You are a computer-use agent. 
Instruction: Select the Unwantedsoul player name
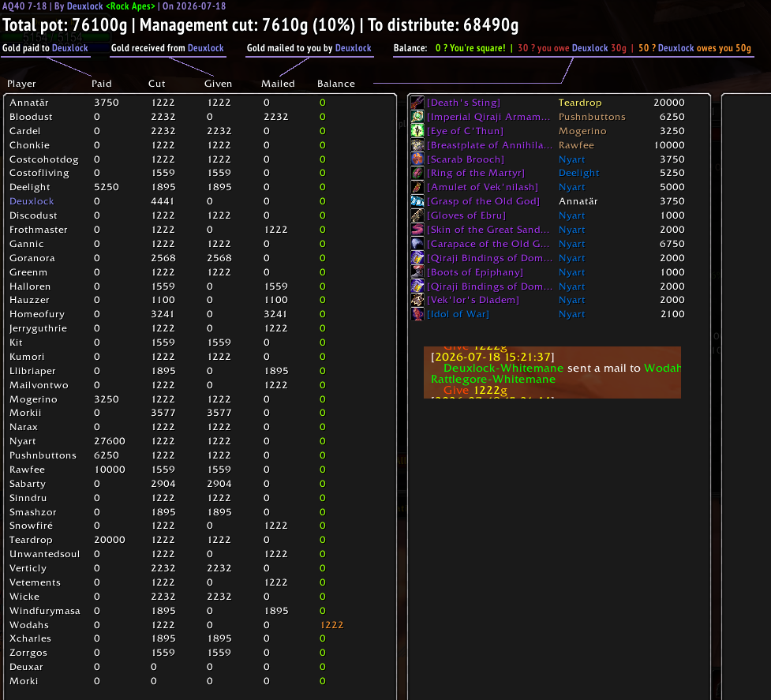(x=45, y=554)
